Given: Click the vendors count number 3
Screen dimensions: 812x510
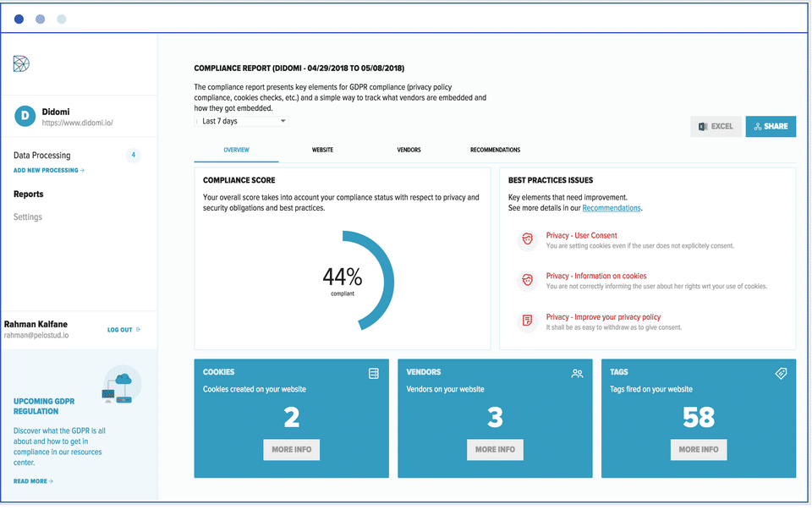Looking at the screenshot, I should click(495, 417).
